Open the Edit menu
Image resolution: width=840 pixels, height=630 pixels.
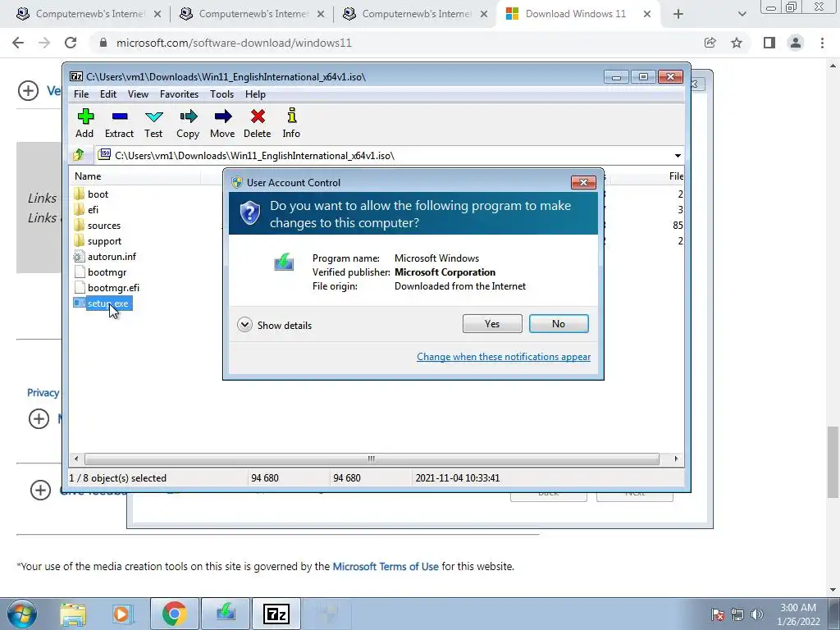[x=108, y=94]
